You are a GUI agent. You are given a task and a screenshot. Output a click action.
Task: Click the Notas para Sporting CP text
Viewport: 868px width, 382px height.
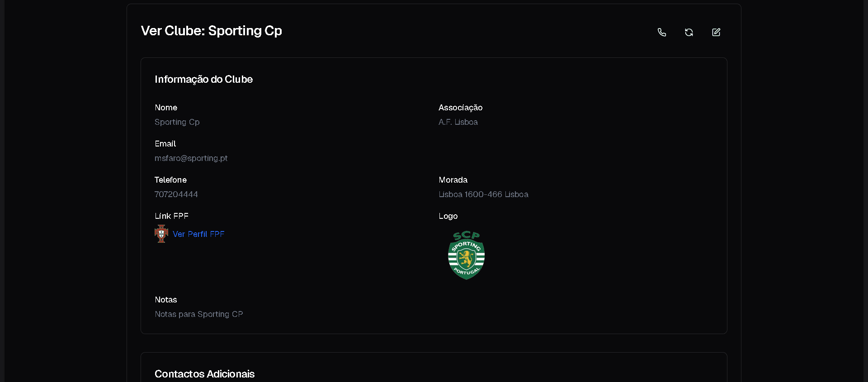tap(199, 314)
